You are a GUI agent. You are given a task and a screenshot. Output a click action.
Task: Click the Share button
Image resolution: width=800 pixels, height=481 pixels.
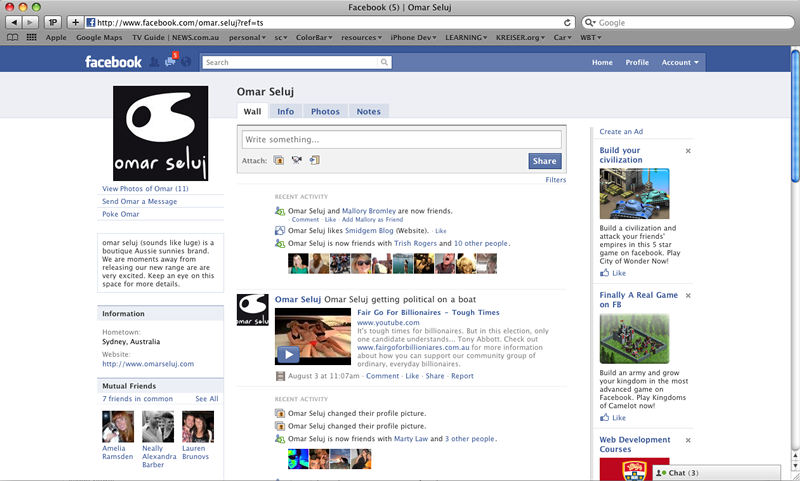[544, 161]
